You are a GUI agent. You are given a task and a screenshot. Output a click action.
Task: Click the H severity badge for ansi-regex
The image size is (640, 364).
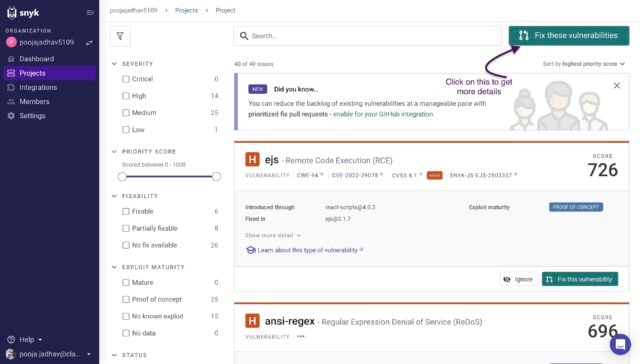click(252, 321)
